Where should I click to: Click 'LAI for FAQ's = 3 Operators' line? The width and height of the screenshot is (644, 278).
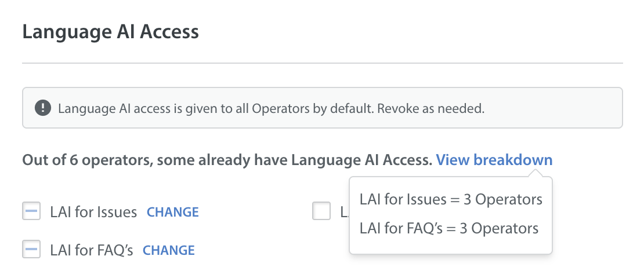point(449,228)
